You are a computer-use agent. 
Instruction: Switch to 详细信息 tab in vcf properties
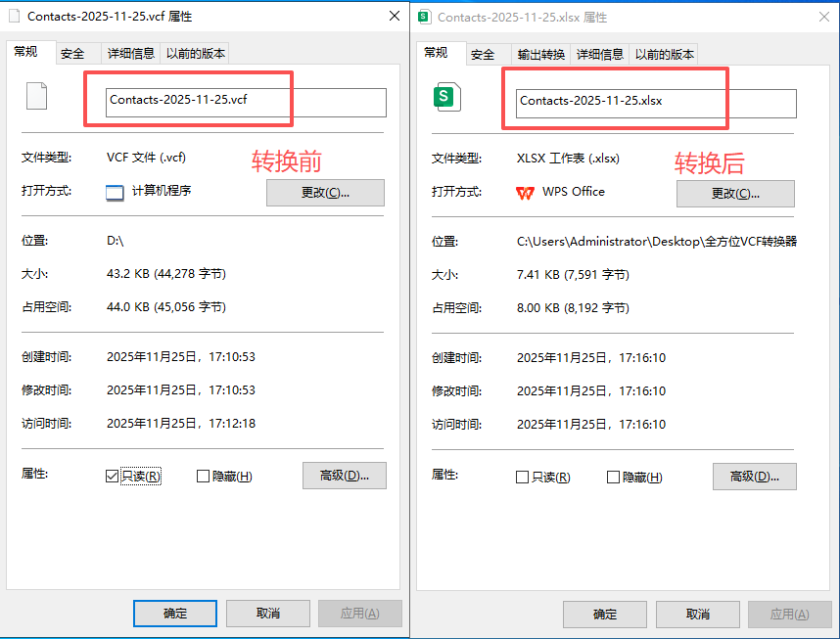click(x=130, y=55)
